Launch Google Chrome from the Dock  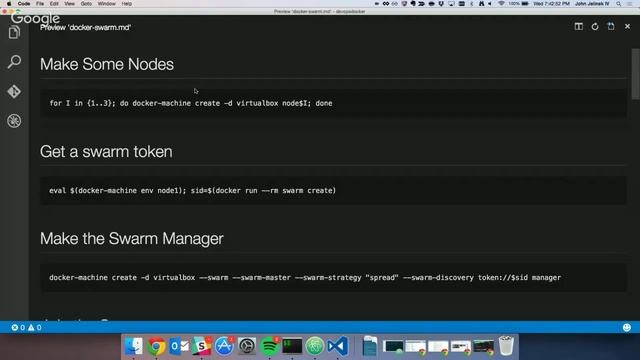[156, 346]
